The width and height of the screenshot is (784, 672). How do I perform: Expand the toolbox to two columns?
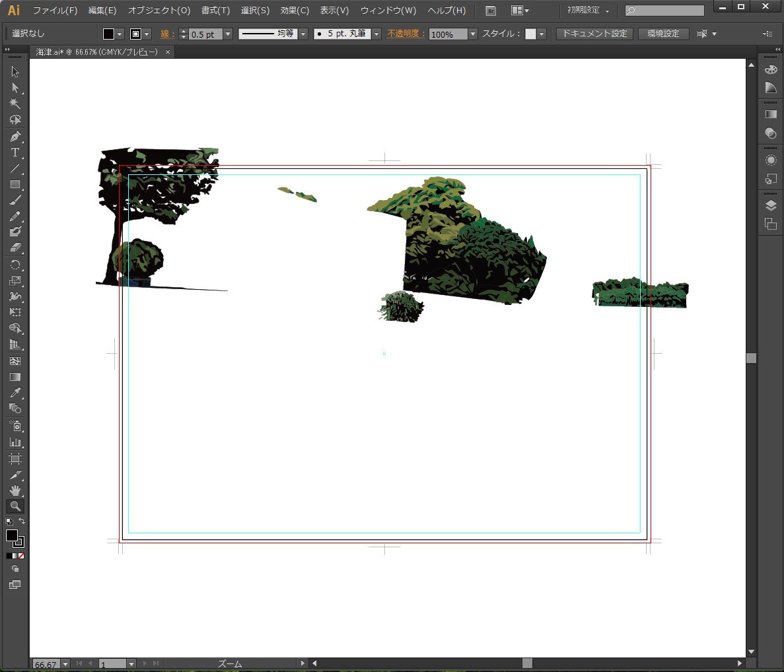[x=7, y=50]
